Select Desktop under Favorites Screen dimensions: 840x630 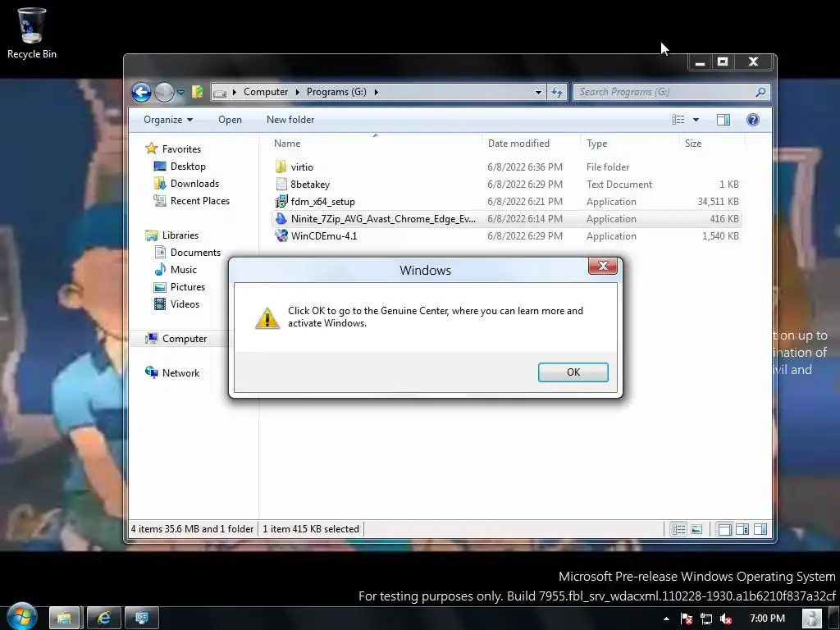point(188,166)
